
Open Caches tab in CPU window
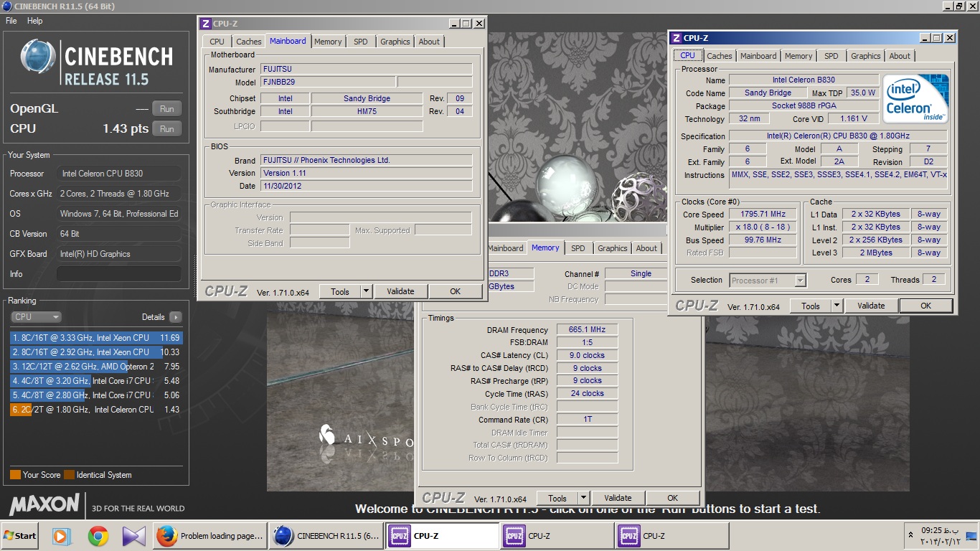(x=720, y=56)
